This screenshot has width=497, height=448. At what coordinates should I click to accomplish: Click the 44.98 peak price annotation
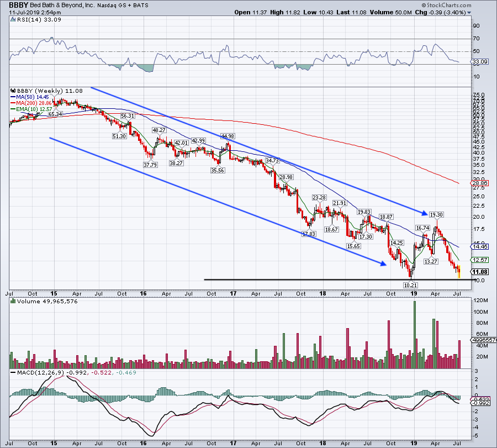tap(228, 136)
